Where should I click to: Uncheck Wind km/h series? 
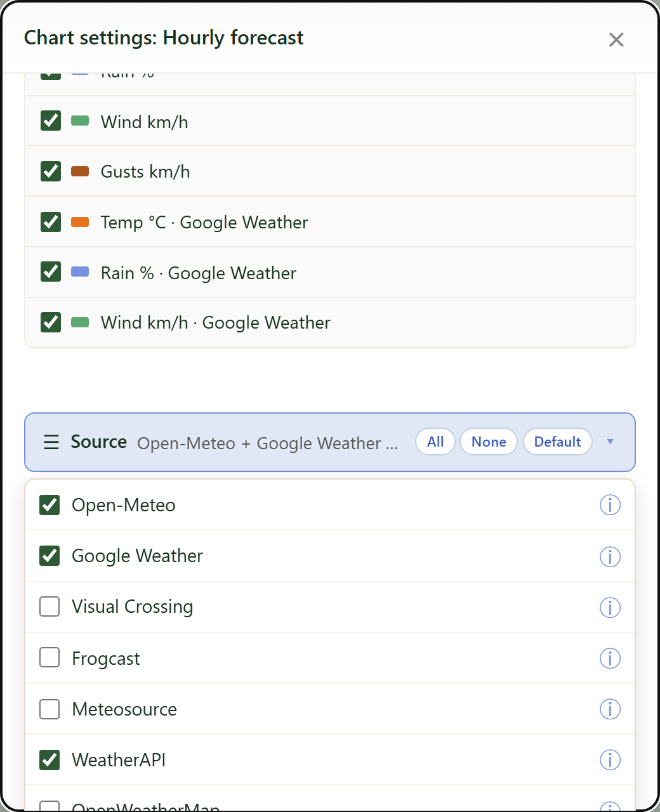click(51, 121)
